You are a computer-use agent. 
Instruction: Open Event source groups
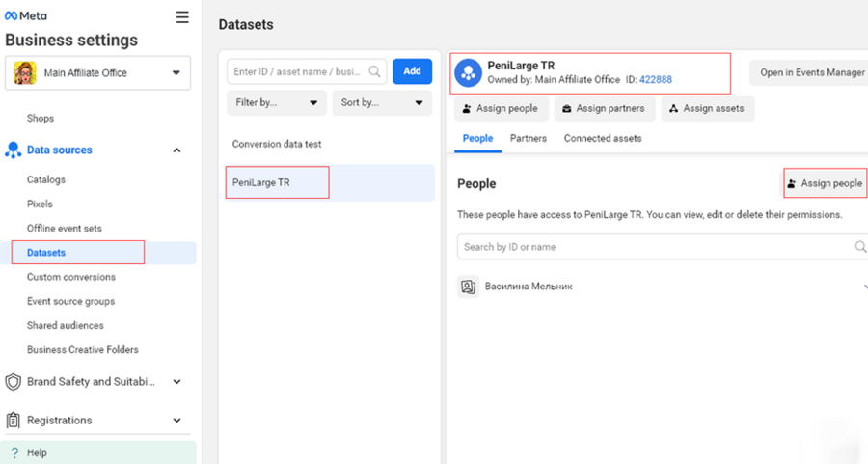(70, 301)
